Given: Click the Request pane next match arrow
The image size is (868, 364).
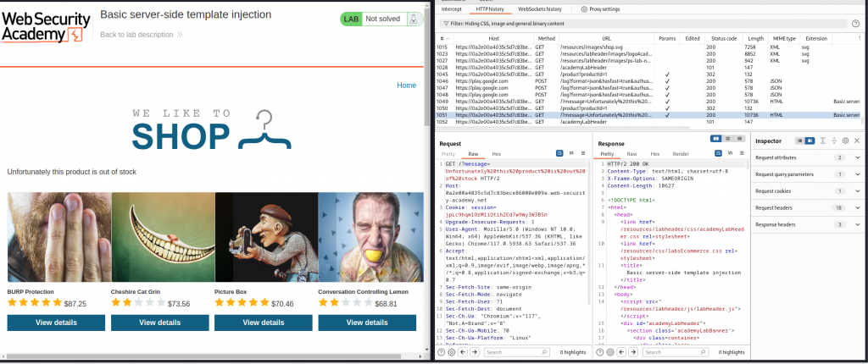Looking at the screenshot, I should (x=475, y=352).
